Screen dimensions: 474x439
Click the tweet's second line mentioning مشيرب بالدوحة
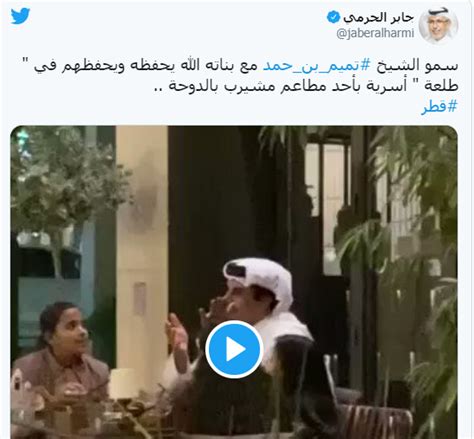coord(307,86)
